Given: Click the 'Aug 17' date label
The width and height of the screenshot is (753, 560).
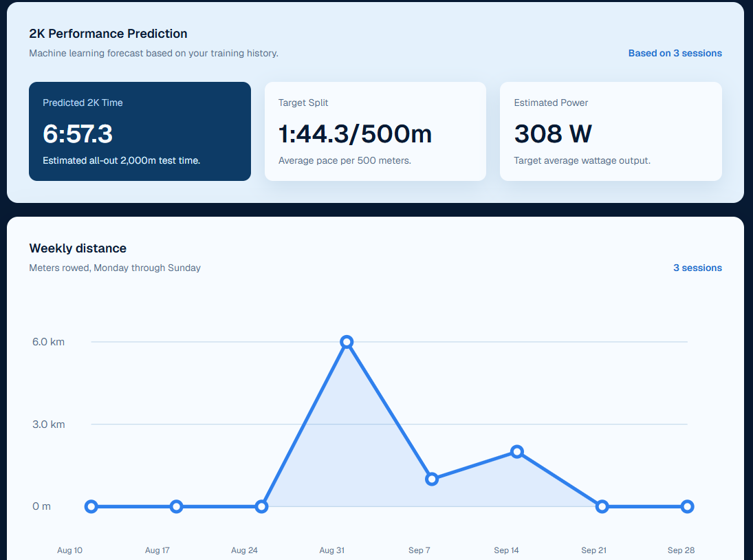Looking at the screenshot, I should pyautogui.click(x=157, y=550).
